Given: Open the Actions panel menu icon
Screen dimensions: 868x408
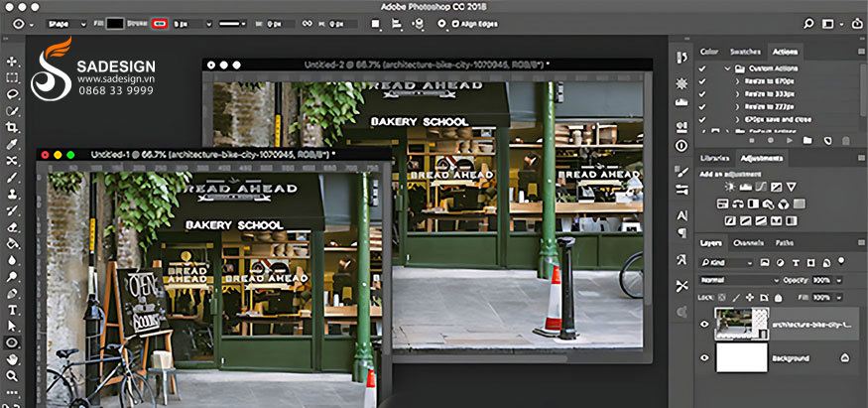Looking at the screenshot, I should click(x=861, y=52).
